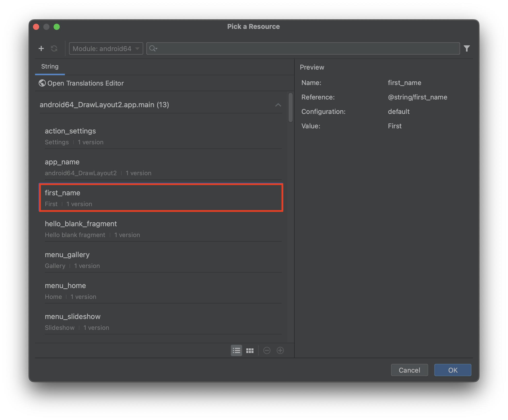Switch to list view mode
508x420 pixels.
236,350
